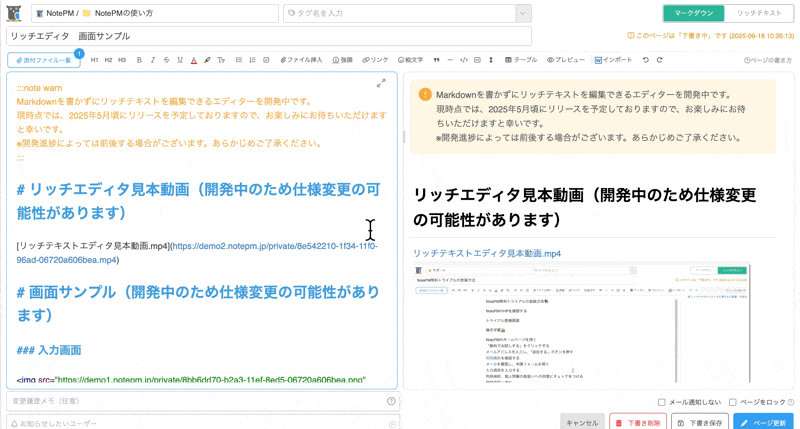Screen dimensions: 800x429
Task: Insert a code block
Action: 464,60
